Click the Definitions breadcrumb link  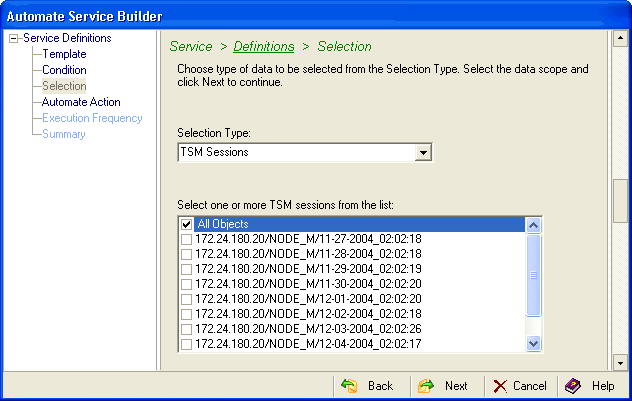264,46
